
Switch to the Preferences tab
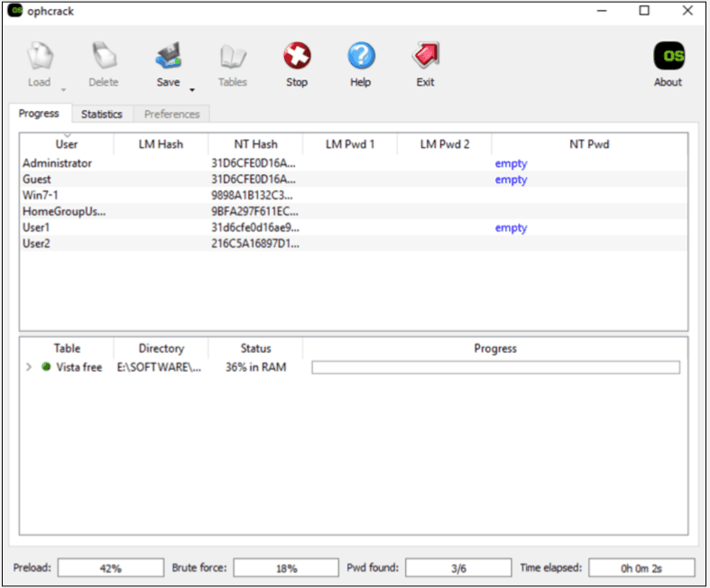171,115
